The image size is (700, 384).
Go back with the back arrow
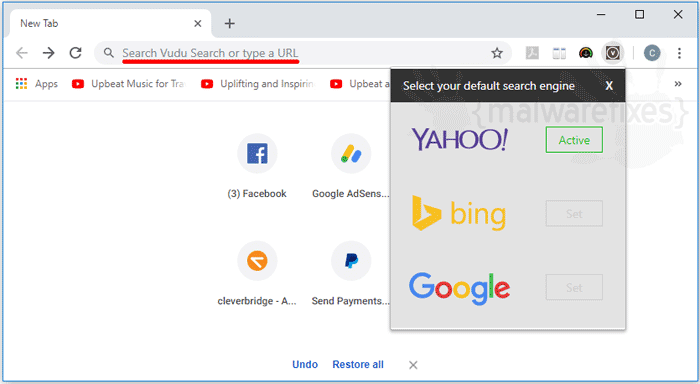[21, 53]
